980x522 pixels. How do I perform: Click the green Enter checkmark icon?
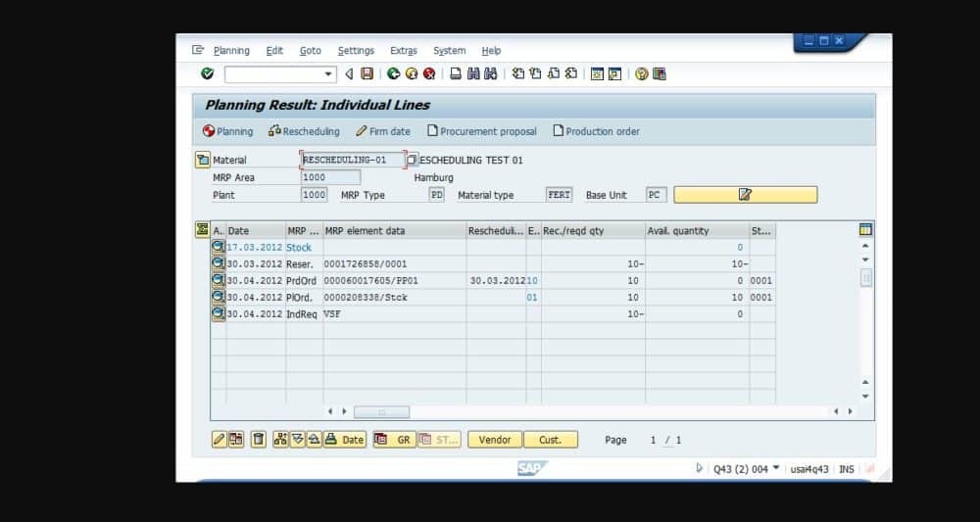tap(207, 73)
